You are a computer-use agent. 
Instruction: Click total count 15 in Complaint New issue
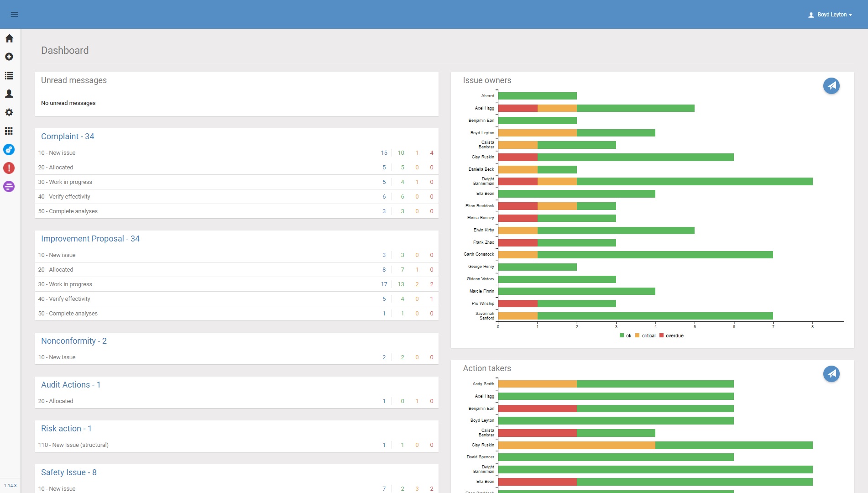pyautogui.click(x=384, y=153)
